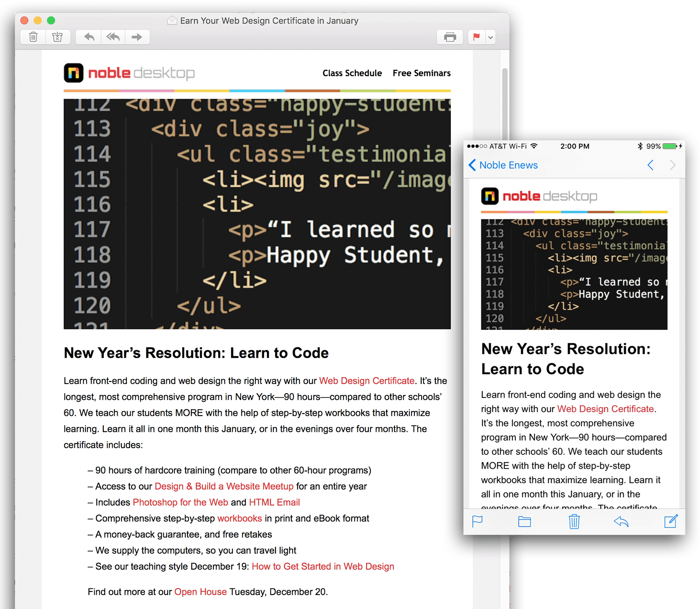Click the heading 'New Year's Resolution' in desktop email

point(196,353)
